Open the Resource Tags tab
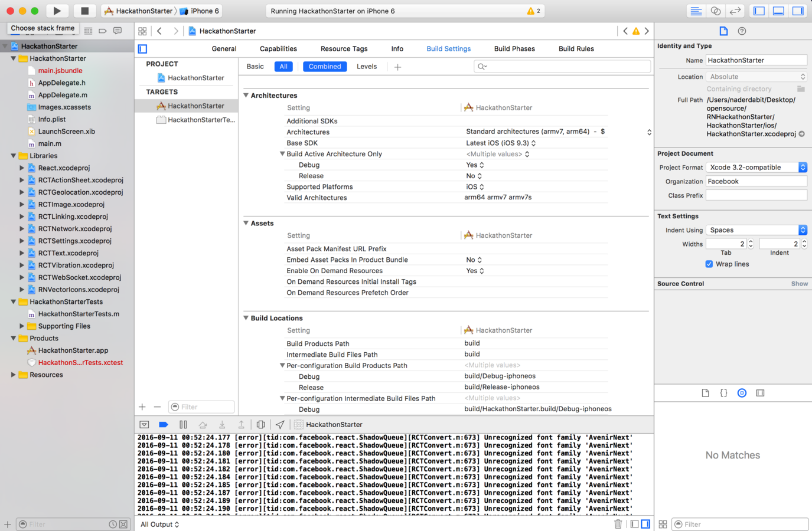 pos(344,49)
